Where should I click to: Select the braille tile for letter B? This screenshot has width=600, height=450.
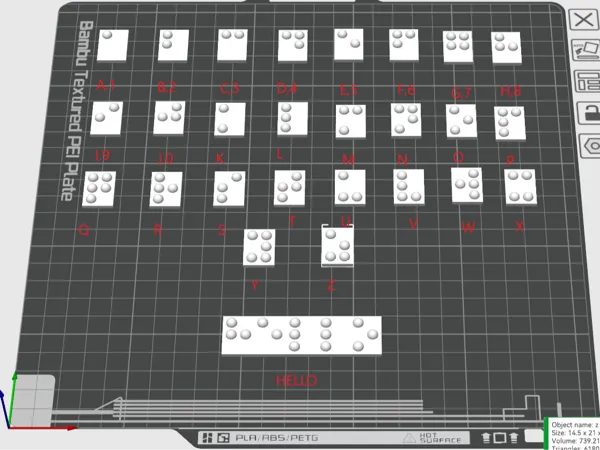[173, 46]
